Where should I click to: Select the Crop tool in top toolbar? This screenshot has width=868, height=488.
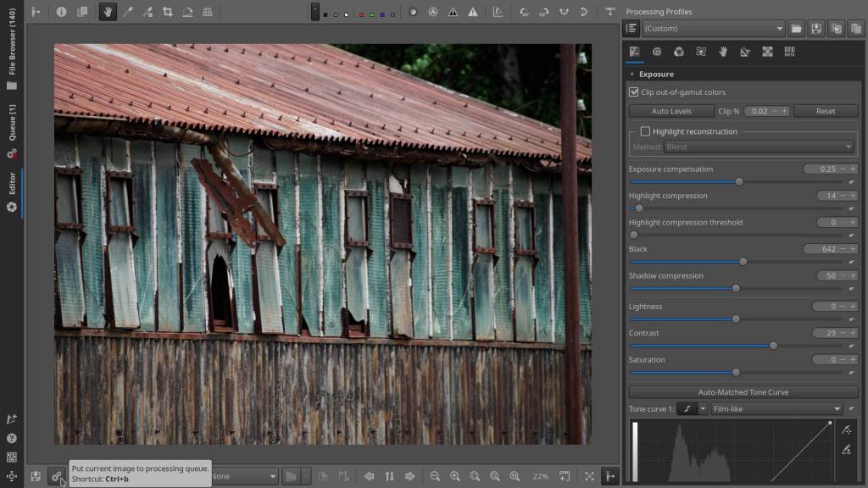[x=168, y=12]
